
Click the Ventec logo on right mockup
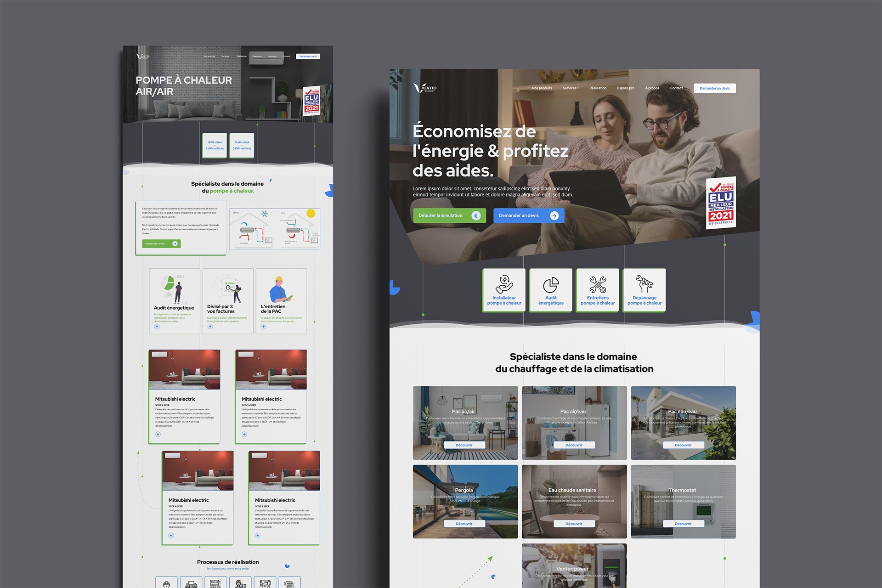click(x=424, y=88)
